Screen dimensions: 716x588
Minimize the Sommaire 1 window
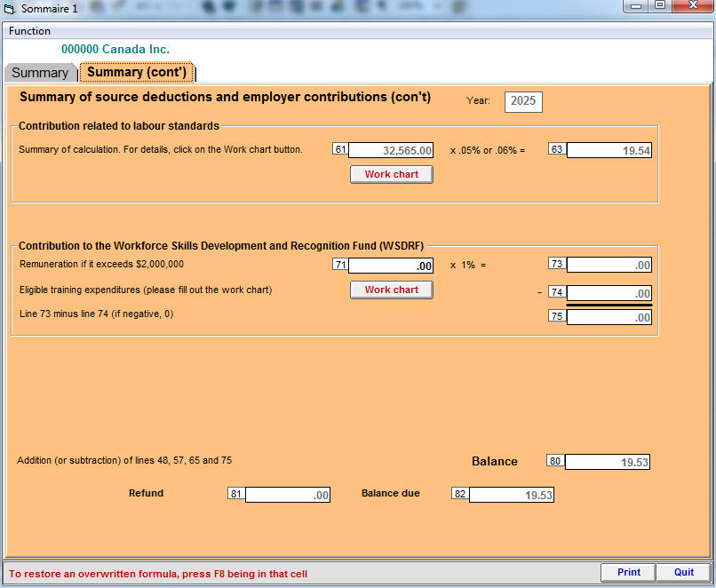637,6
